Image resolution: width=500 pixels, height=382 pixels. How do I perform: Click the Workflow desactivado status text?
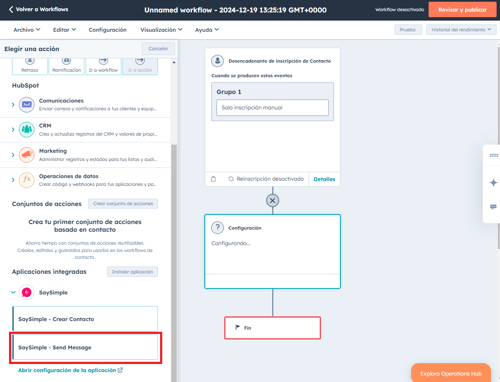399,10
